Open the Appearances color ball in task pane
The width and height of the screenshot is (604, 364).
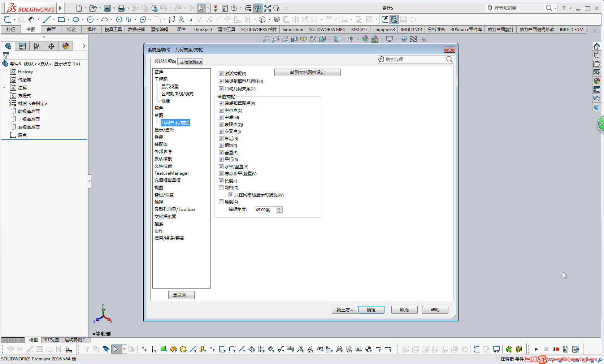tap(597, 81)
